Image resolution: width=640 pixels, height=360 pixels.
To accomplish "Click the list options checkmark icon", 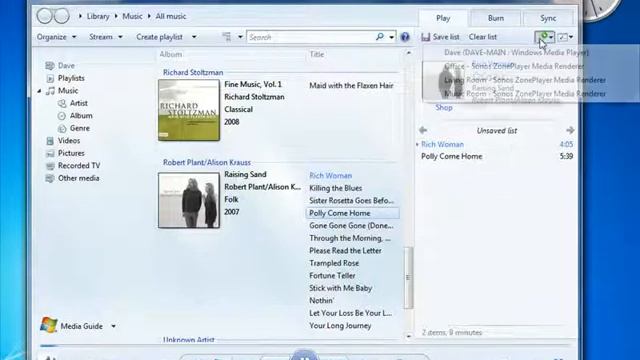I will (562, 37).
